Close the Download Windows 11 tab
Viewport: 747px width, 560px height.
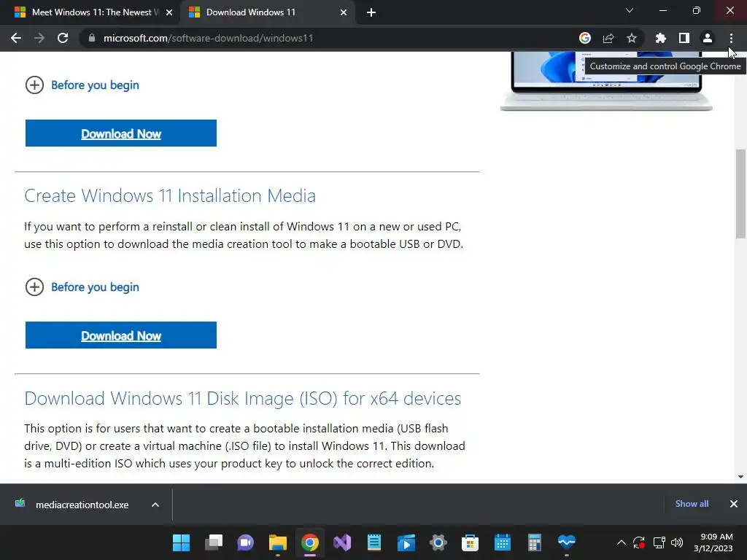tap(344, 12)
